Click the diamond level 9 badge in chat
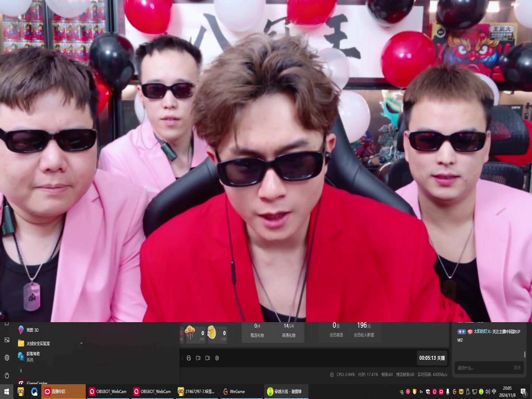The image size is (532, 399). click(x=461, y=332)
